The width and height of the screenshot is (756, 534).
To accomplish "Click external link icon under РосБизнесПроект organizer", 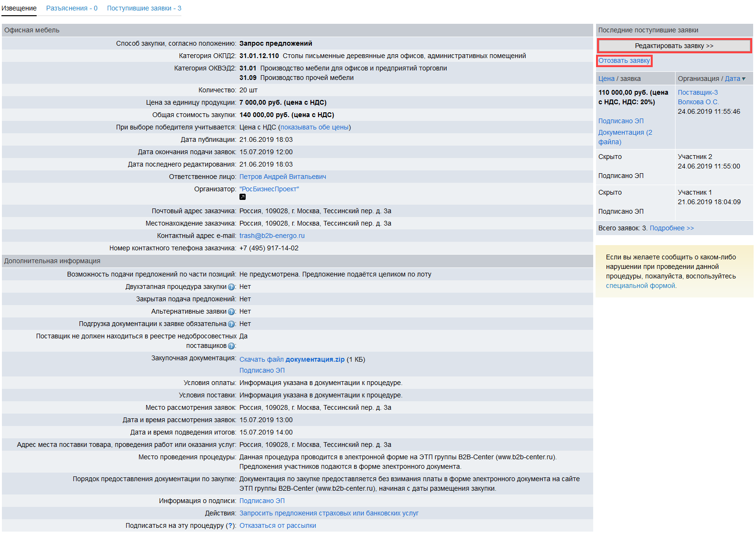I will [242, 197].
